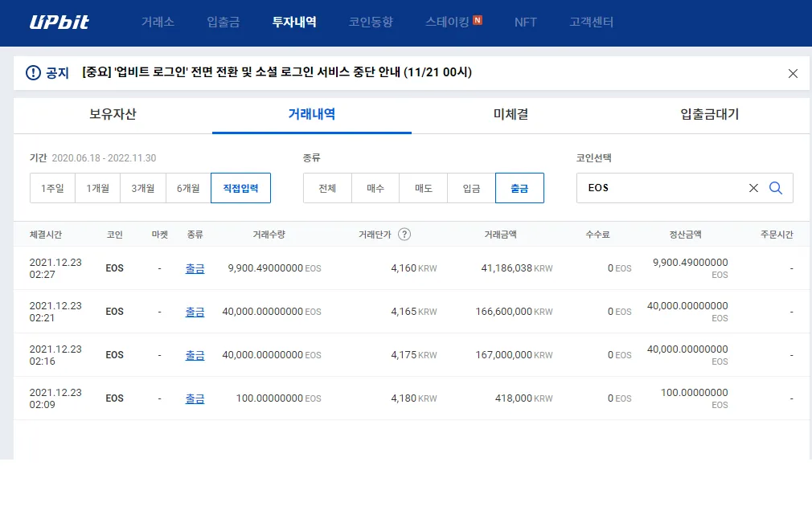Switch to the 보유자산 tab
812x531 pixels.
coord(113,114)
